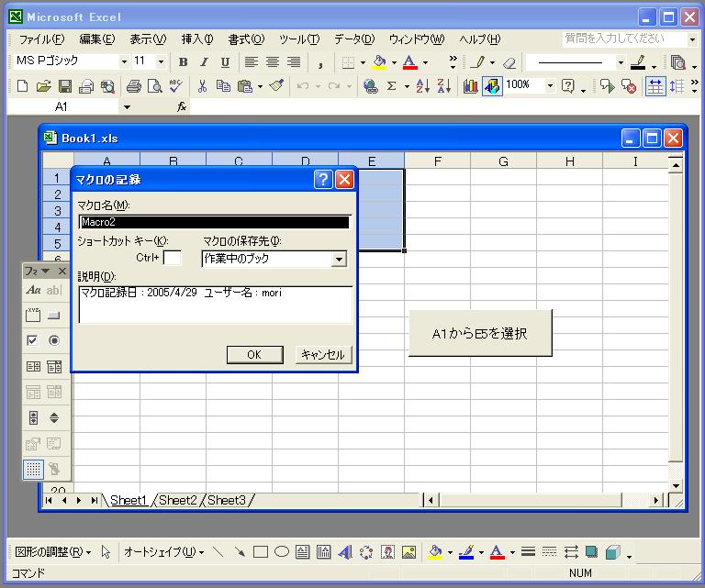Open the File menu (ファイル)
This screenshot has height=588, width=705.
tap(41, 39)
